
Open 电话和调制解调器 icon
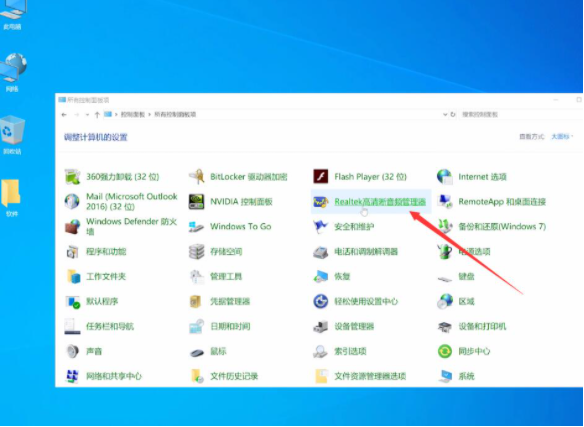[320, 252]
